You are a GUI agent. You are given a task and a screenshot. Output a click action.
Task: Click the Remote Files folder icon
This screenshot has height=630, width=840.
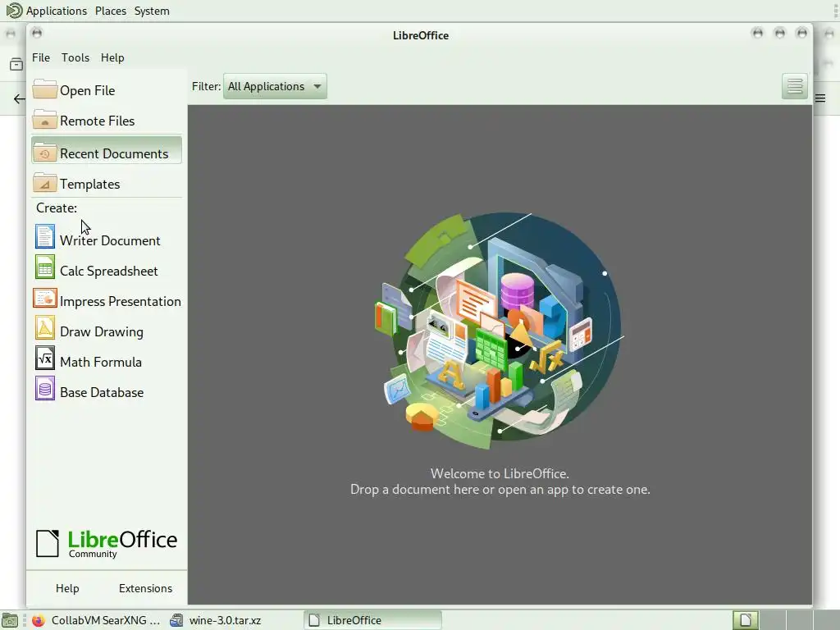pos(45,120)
